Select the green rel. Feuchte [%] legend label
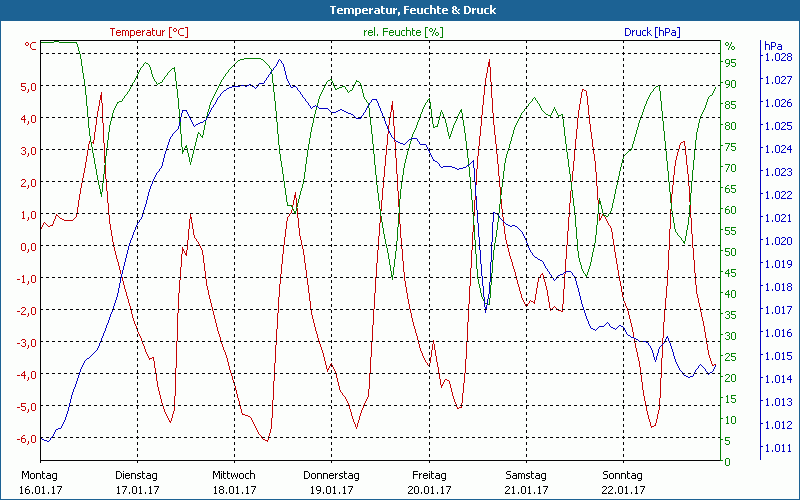This screenshot has width=800, height=500. pyautogui.click(x=402, y=32)
